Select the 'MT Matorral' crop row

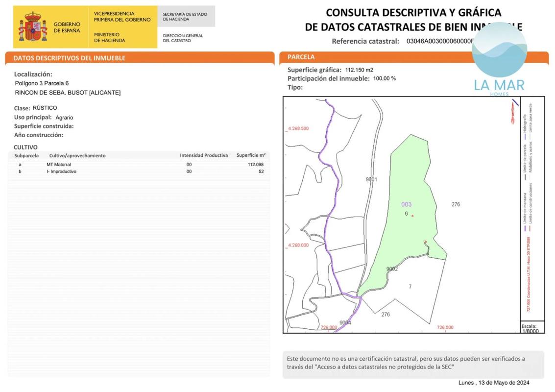tap(139, 164)
